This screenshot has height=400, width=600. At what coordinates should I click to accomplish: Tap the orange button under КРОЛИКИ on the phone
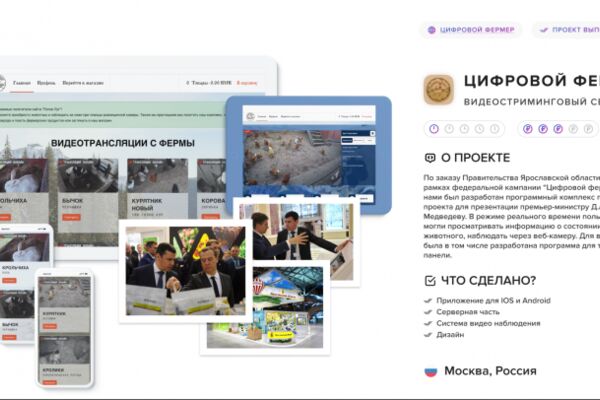pyautogui.click(x=50, y=382)
